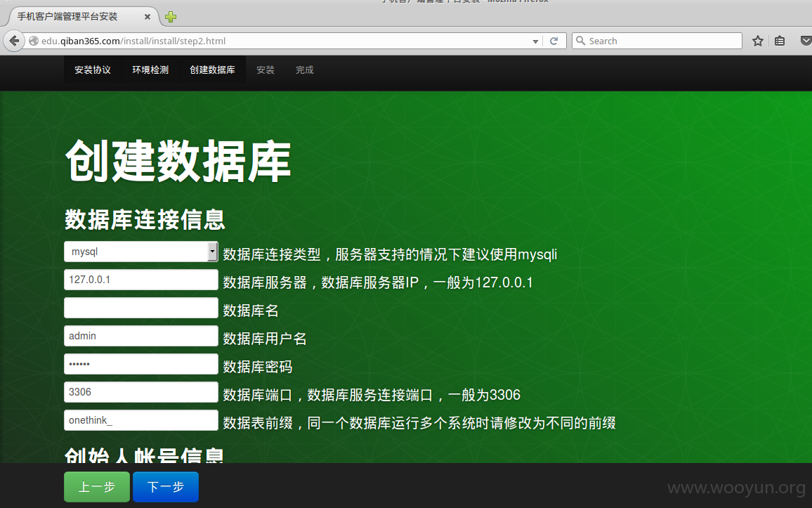Click the 数据库名 label

tap(251, 311)
